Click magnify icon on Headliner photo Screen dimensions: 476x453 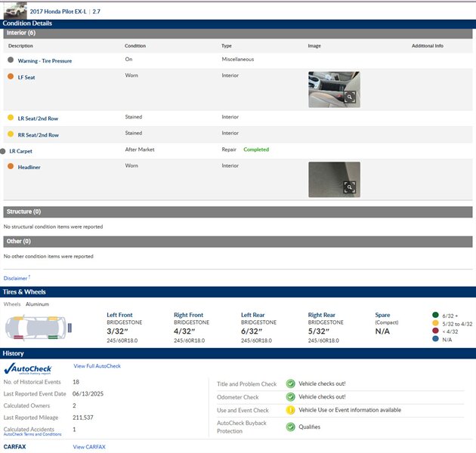point(350,187)
